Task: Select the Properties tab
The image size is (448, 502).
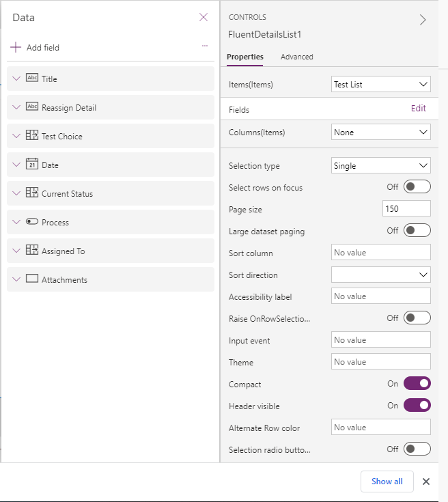Action: [244, 57]
